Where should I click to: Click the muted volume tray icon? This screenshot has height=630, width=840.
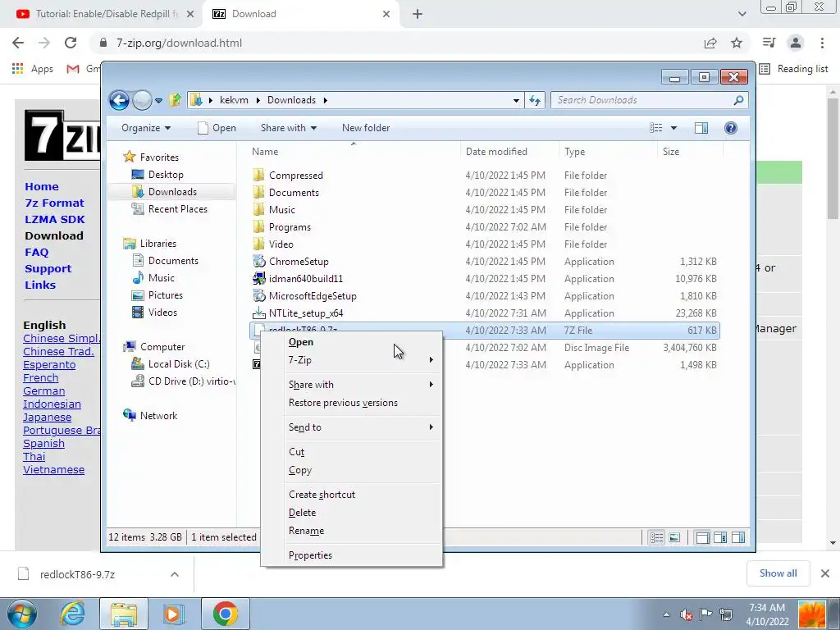click(x=687, y=614)
